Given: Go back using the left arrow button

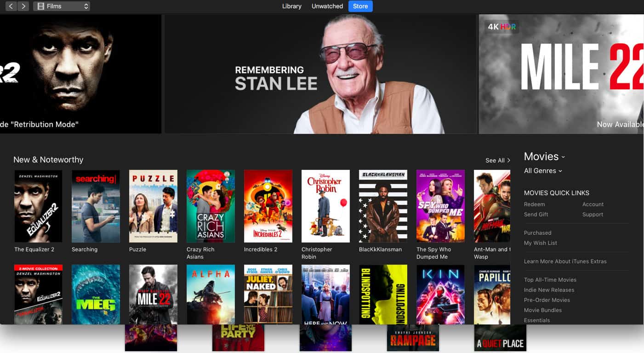Looking at the screenshot, I should point(11,6).
